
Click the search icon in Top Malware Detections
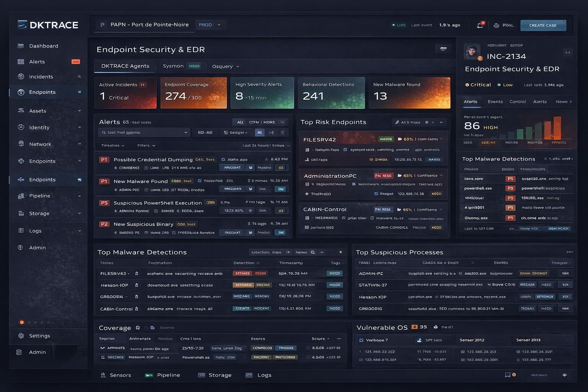(x=313, y=252)
